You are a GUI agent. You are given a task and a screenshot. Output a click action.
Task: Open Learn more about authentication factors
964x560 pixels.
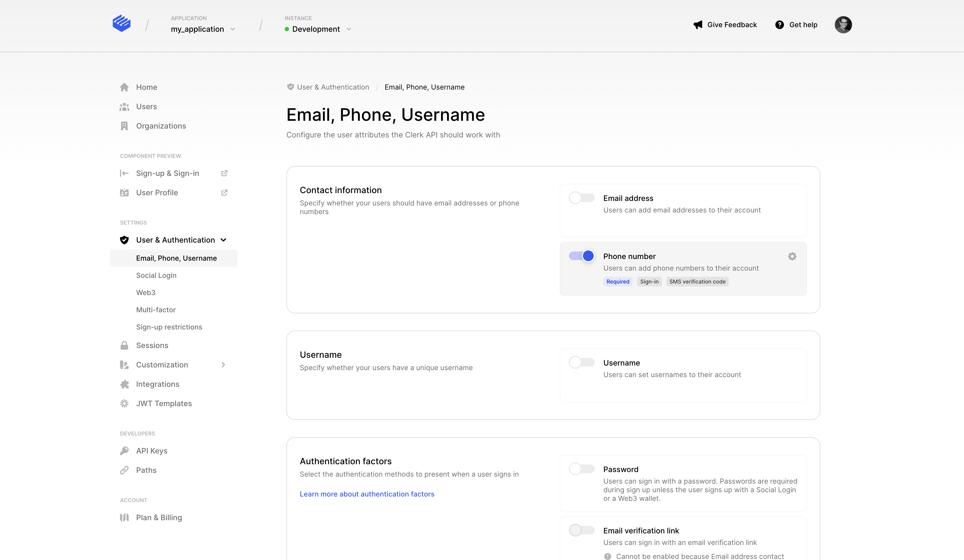coord(367,494)
